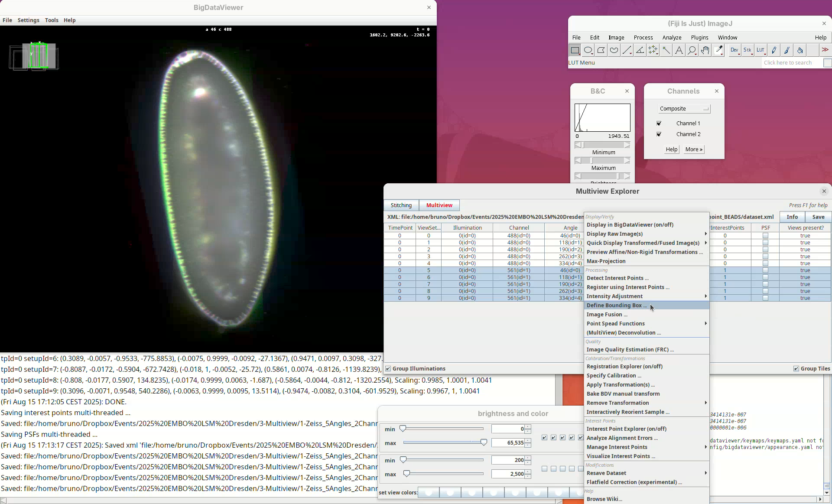Viewport: 832px width, 504px height.
Task: Select the Text tool
Action: [679, 50]
